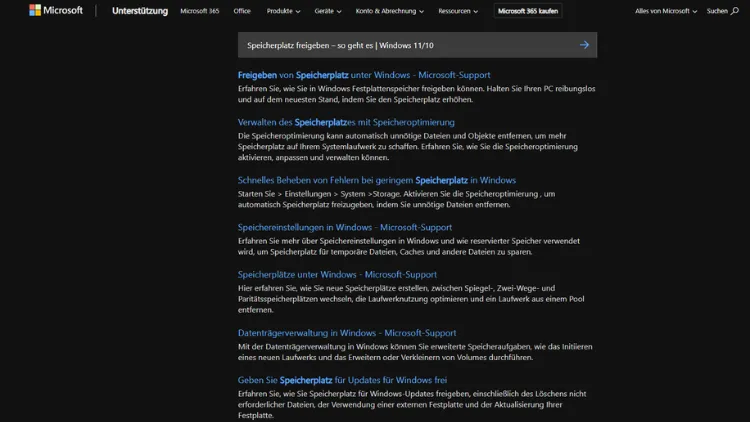
Task: Click Microsoft 365 kaufen button
Action: pos(528,11)
